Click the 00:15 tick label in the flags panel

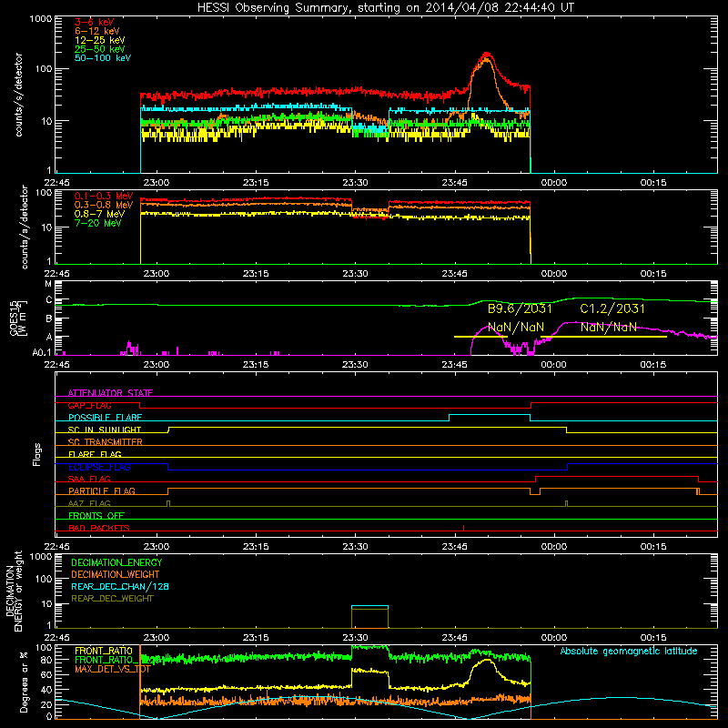pos(653,547)
